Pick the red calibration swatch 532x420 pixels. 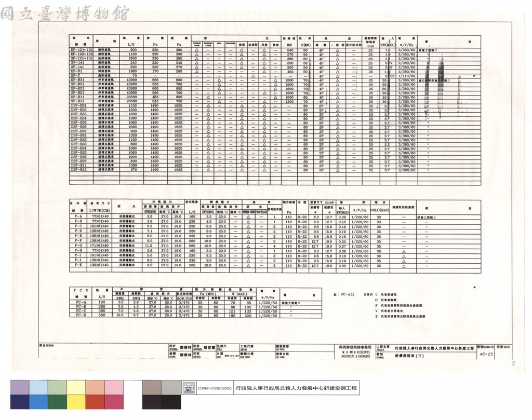tap(95, 402)
